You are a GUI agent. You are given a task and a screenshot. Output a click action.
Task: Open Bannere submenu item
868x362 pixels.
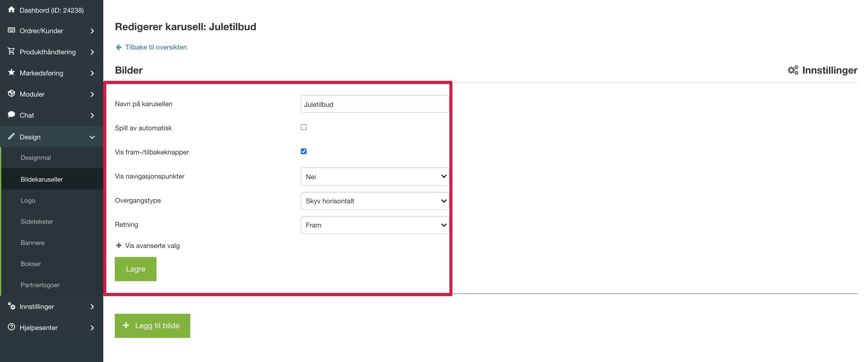[x=52, y=243]
